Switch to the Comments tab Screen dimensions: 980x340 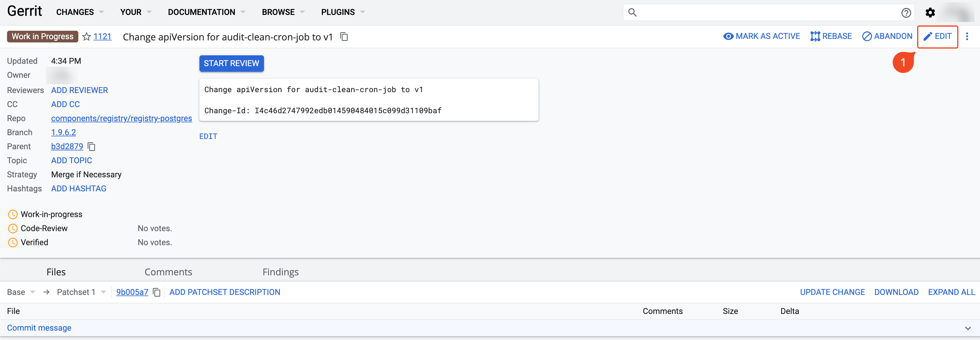click(x=168, y=272)
